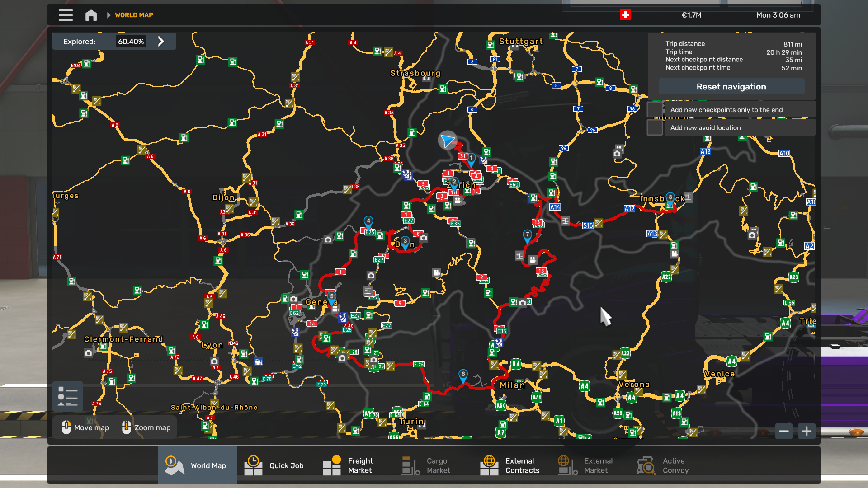The width and height of the screenshot is (868, 488).
Task: Click the breadcrumb arrow before World Map
Action: (x=108, y=15)
